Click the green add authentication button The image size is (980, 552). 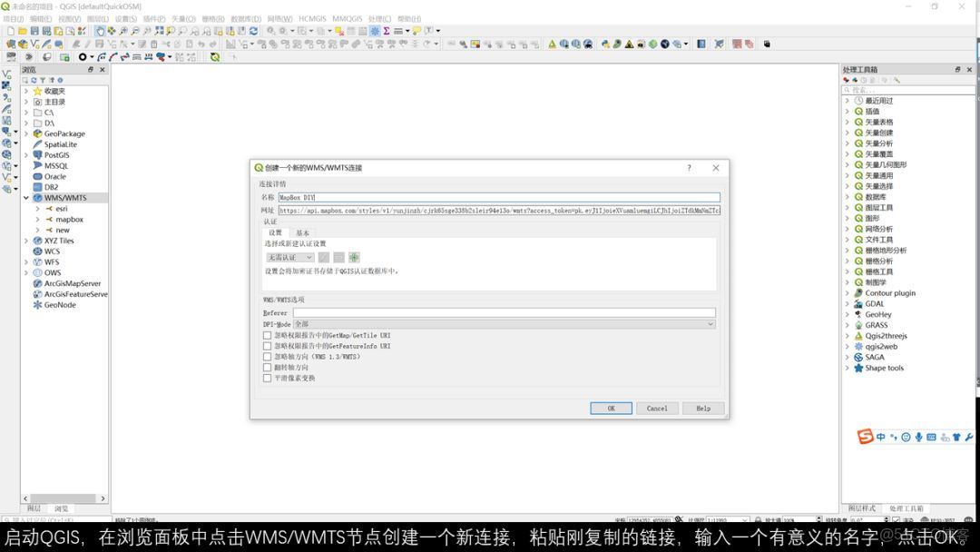click(x=354, y=257)
